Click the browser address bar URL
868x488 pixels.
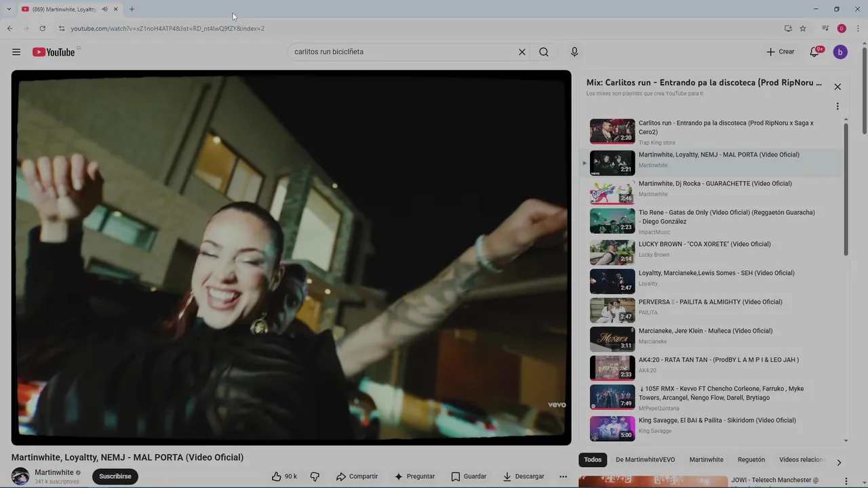[167, 28]
